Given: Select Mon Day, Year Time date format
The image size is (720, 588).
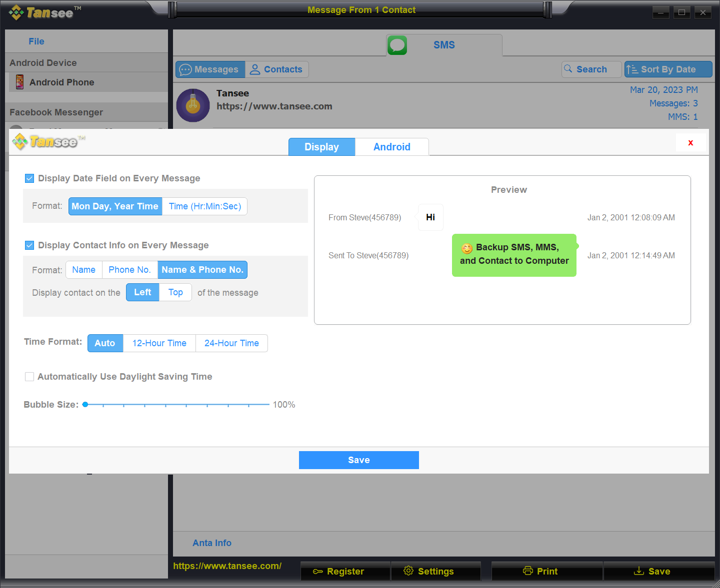Looking at the screenshot, I should click(x=115, y=206).
